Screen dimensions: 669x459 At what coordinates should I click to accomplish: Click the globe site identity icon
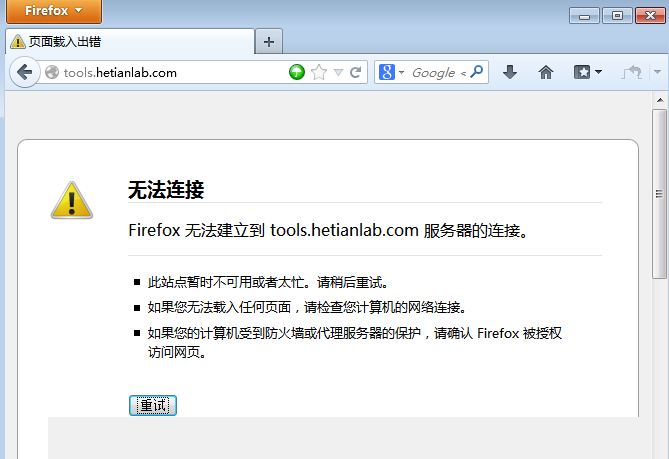(x=52, y=72)
